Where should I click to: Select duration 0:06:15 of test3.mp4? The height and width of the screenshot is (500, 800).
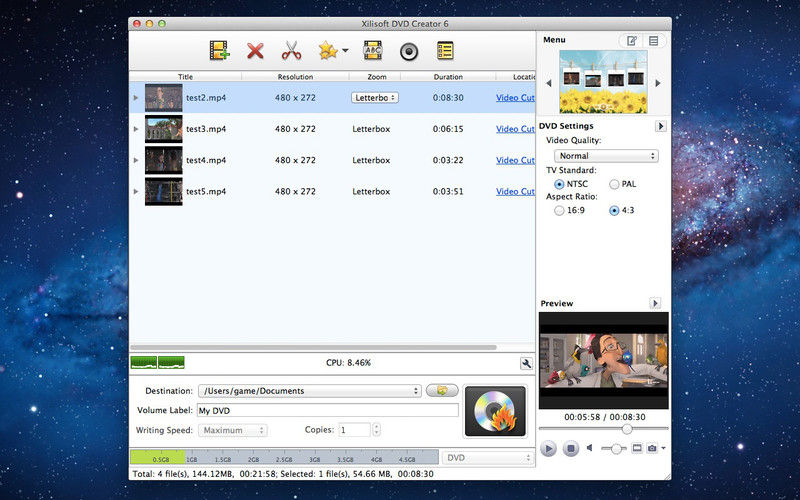(x=448, y=129)
